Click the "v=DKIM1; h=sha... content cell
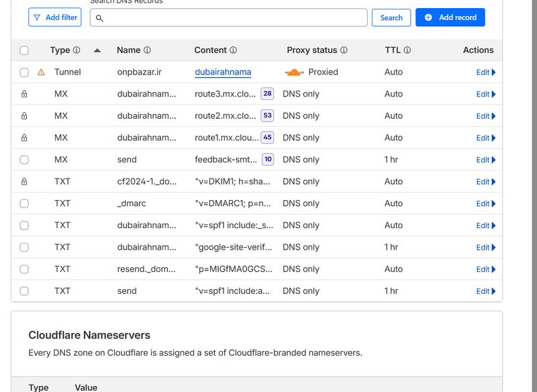537x392 pixels. pyautogui.click(x=232, y=181)
